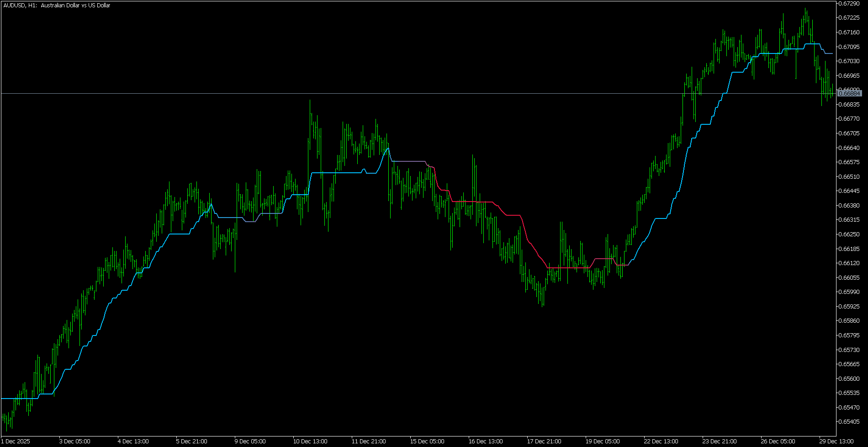Click the 0.66055 price axis label
Screen dimensions: 868x447
[850, 277]
